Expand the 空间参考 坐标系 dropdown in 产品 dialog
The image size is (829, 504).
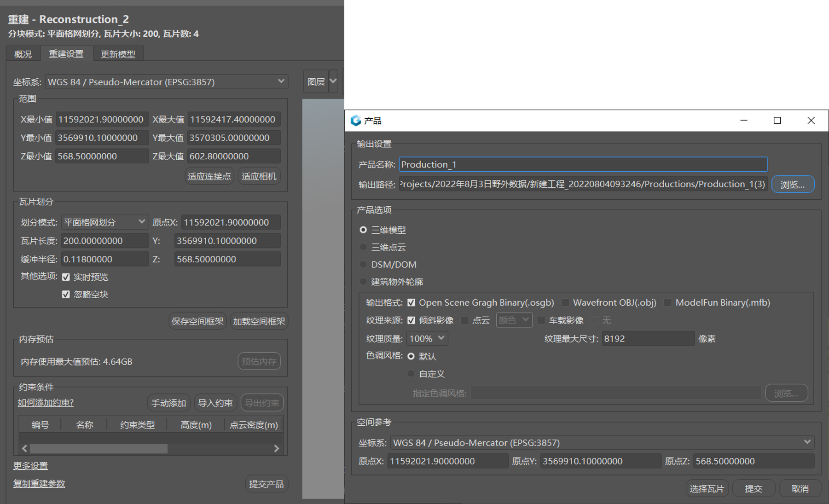click(807, 442)
